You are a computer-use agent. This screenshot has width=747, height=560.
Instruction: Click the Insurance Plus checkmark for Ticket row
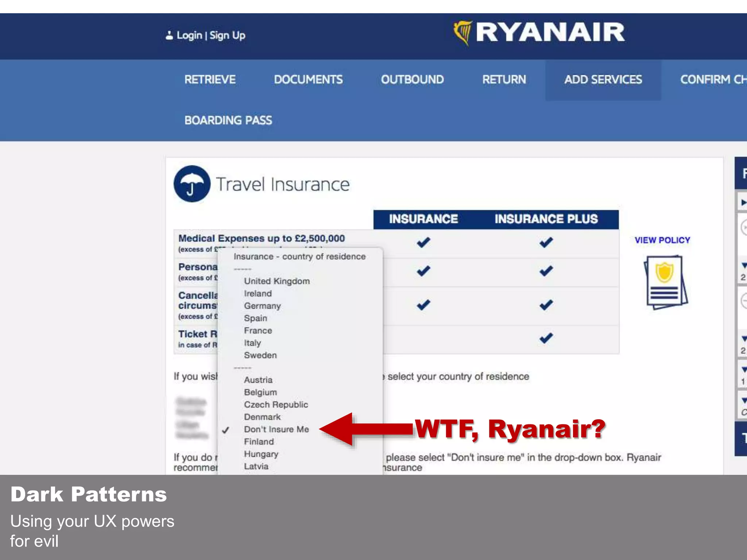point(546,338)
